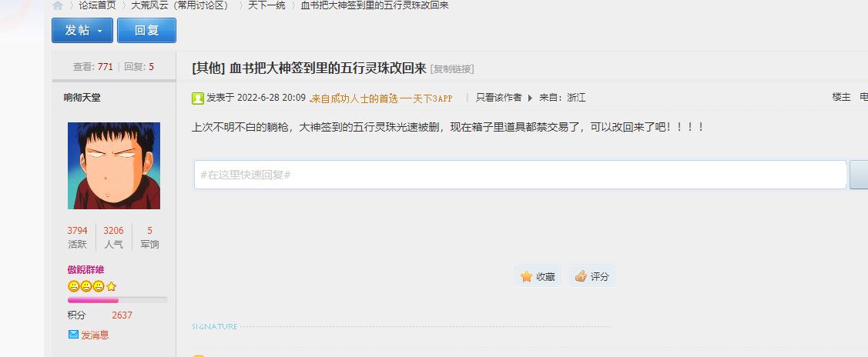Open 论坛首页 in the breadcrumb

(97, 5)
